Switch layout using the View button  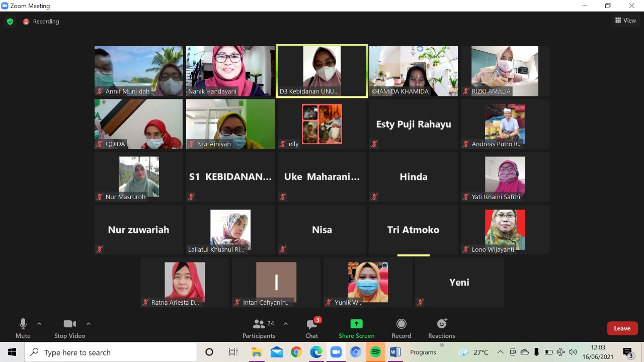tap(625, 21)
